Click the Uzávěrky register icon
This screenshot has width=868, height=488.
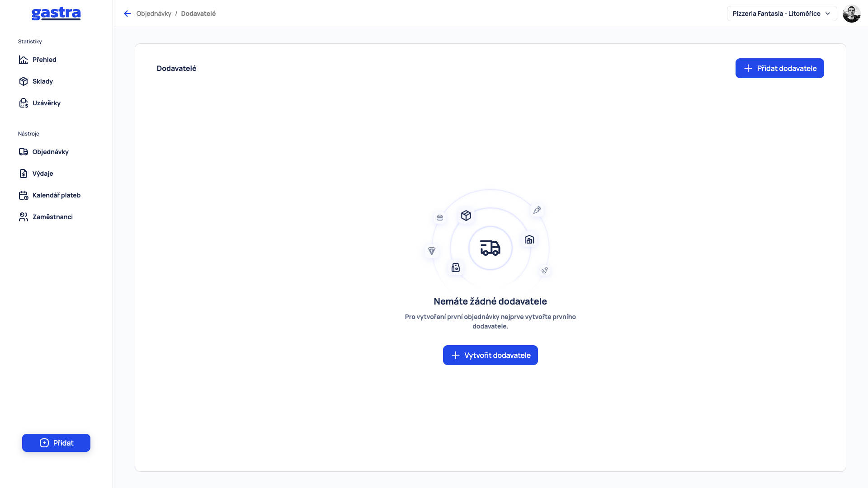(24, 103)
